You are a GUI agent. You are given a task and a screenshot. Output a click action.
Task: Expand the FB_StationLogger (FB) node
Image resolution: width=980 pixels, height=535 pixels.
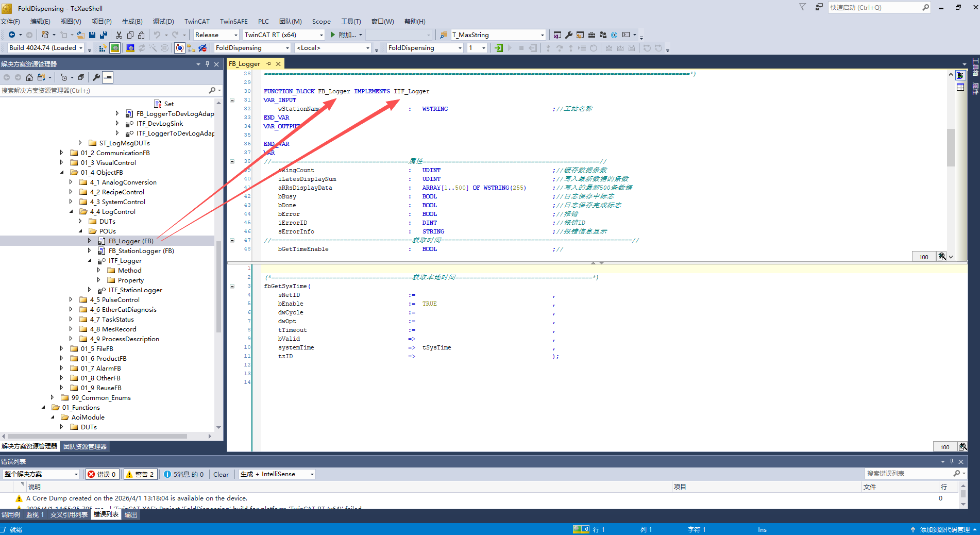pos(90,251)
